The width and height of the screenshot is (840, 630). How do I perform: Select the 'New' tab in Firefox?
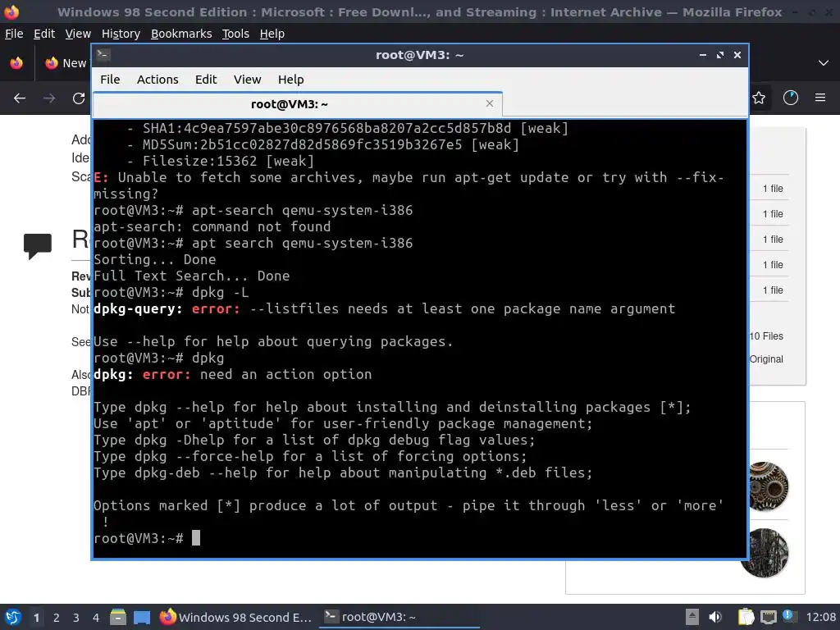(66, 62)
